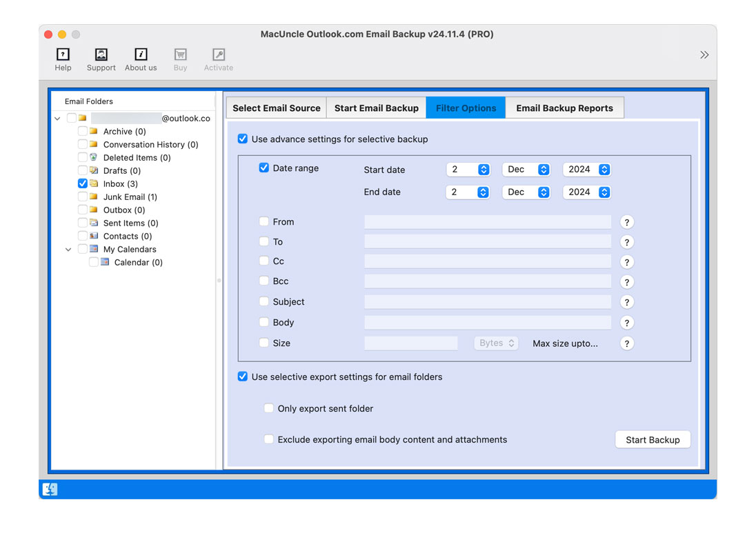The width and height of the screenshot is (756, 551).
Task: Click the Help toolbar icon
Action: coord(63,54)
